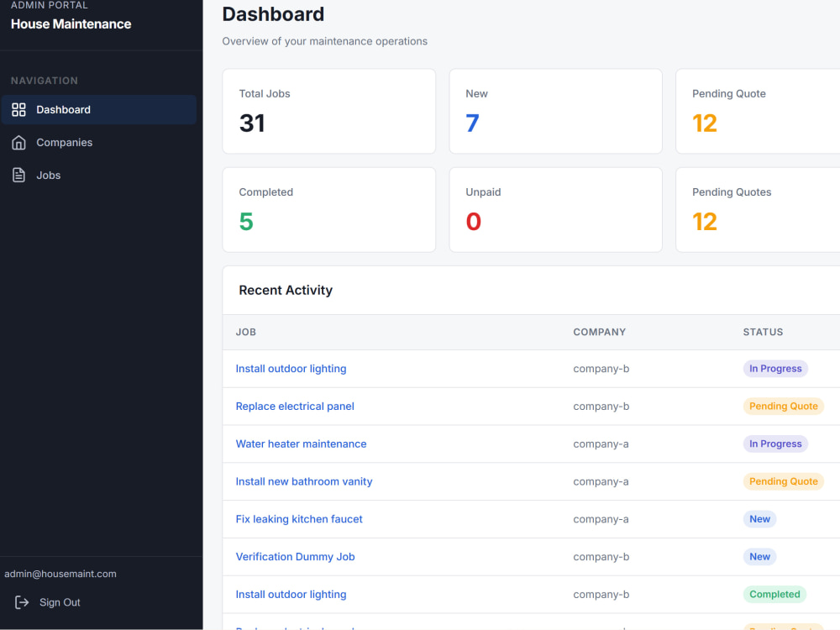The width and height of the screenshot is (840, 630).
Task: Click the Total Jobs card showing 31
Action: (x=329, y=111)
